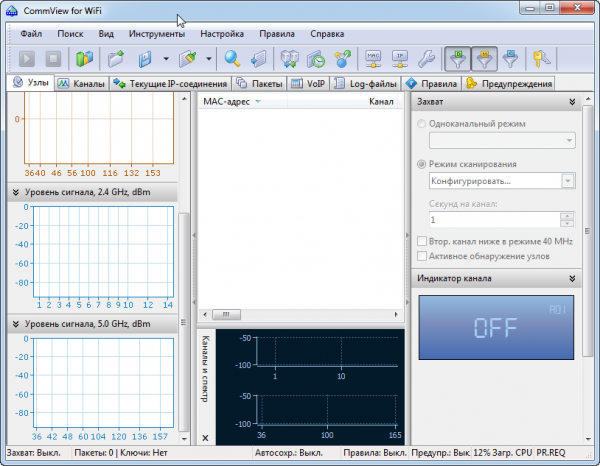Open the save icon dropdown arrow
This screenshot has width=600, height=466.
pyautogui.click(x=166, y=59)
